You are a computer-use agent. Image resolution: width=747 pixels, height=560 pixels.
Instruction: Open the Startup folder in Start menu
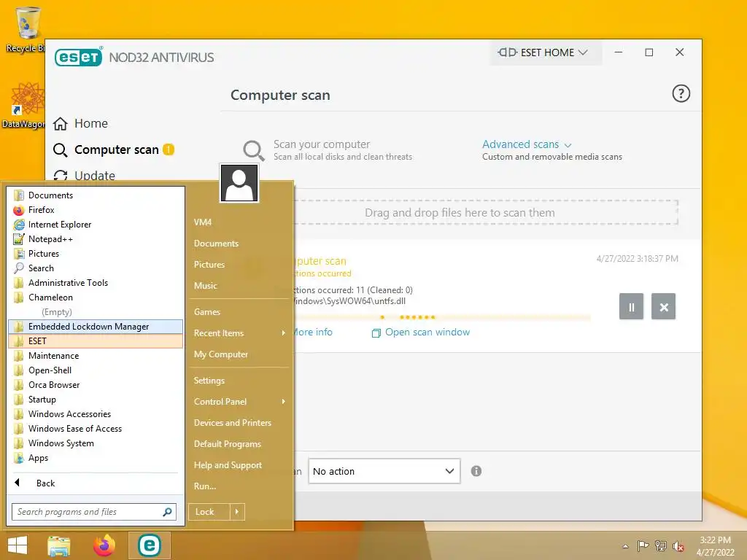click(96, 400)
